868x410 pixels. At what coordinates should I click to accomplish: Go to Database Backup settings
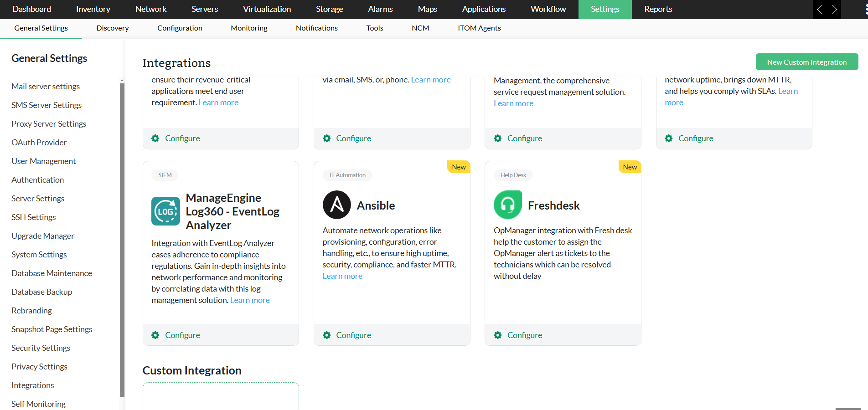42,292
